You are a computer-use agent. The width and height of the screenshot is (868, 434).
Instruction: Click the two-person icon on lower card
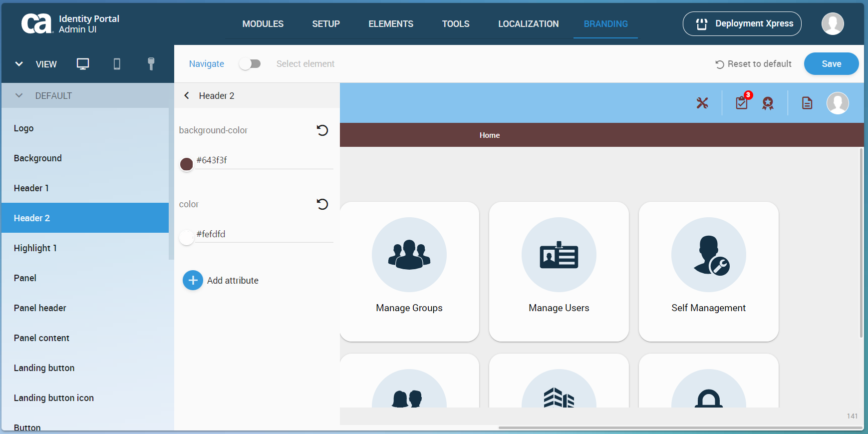(407, 399)
